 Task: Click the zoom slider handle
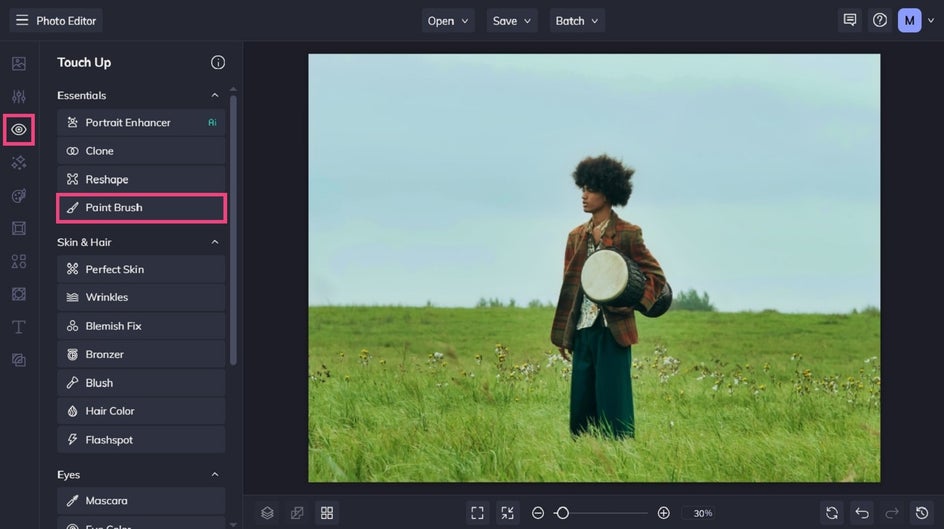click(x=562, y=513)
